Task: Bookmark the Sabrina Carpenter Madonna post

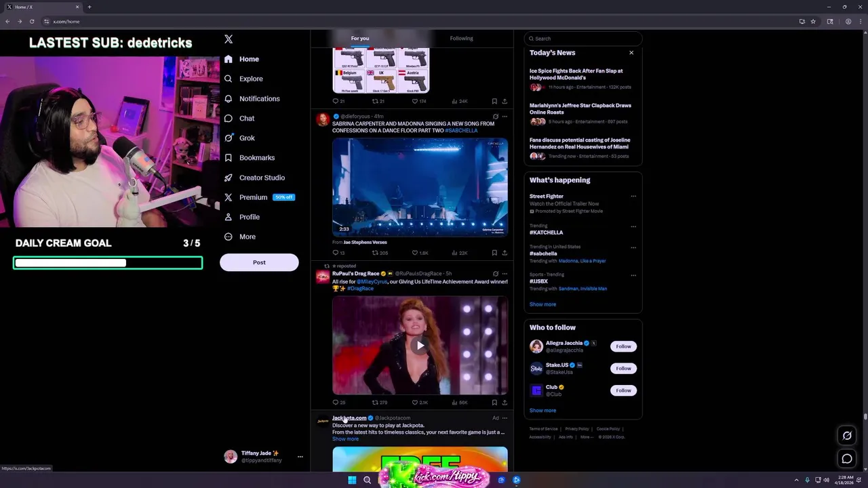Action: 494,253
